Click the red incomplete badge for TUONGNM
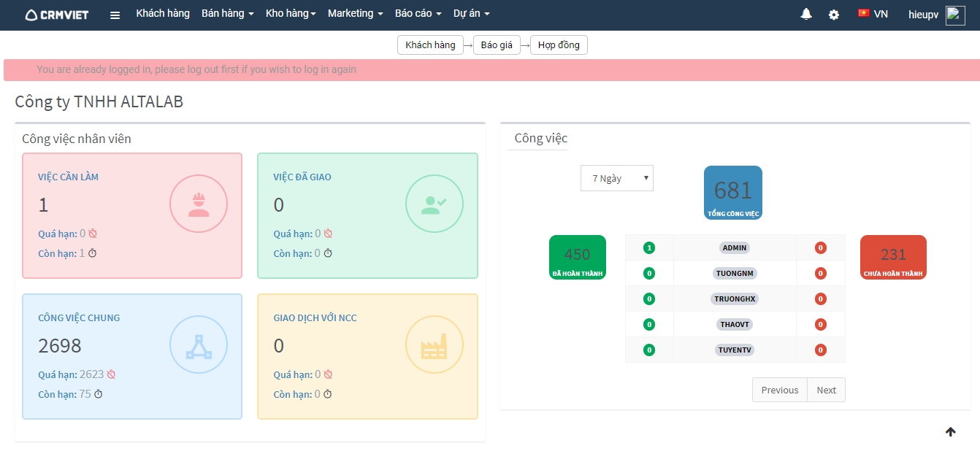Viewport: 980px width, 454px height. [x=821, y=273]
